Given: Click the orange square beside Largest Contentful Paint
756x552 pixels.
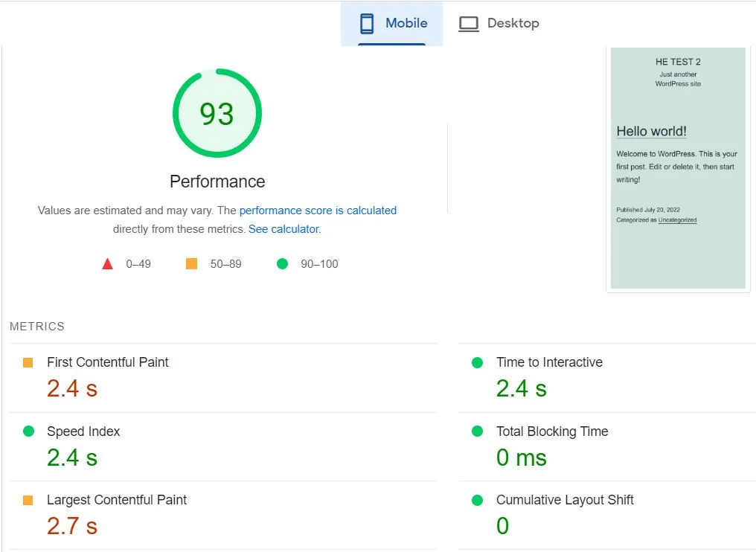Looking at the screenshot, I should [x=28, y=500].
